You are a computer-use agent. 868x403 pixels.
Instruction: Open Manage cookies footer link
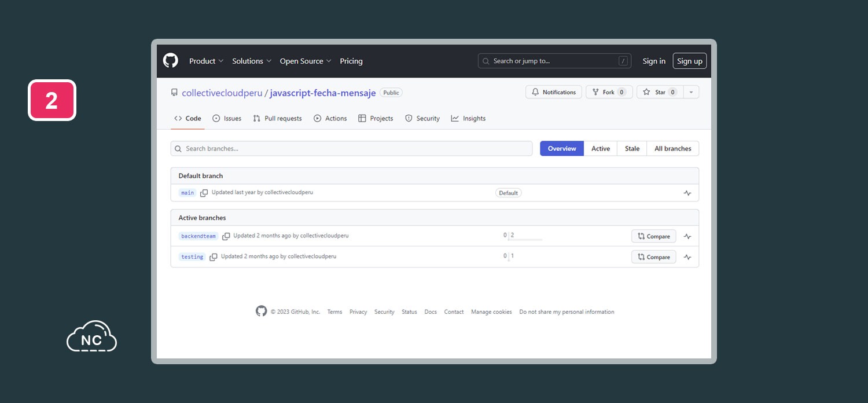[x=491, y=312]
